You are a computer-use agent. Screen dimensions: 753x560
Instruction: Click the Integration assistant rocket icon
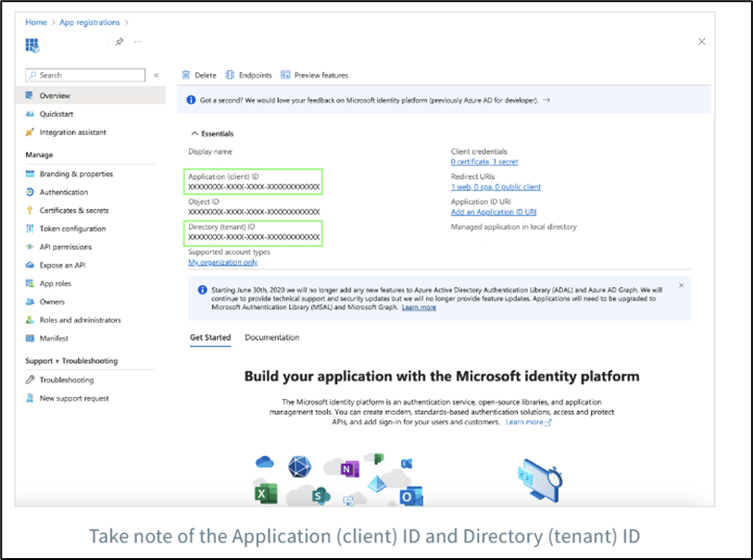tap(30, 132)
